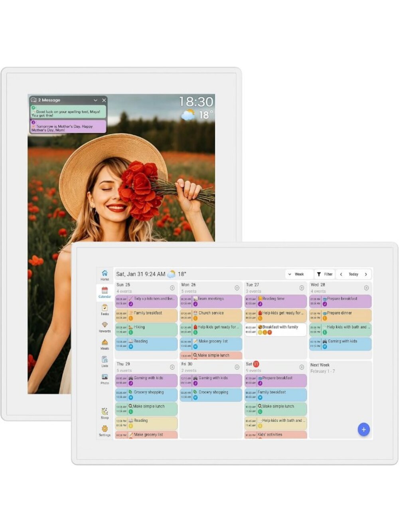399x532 pixels.
Task: Open Saturday's Help kids with bath event
Action: [276, 423]
